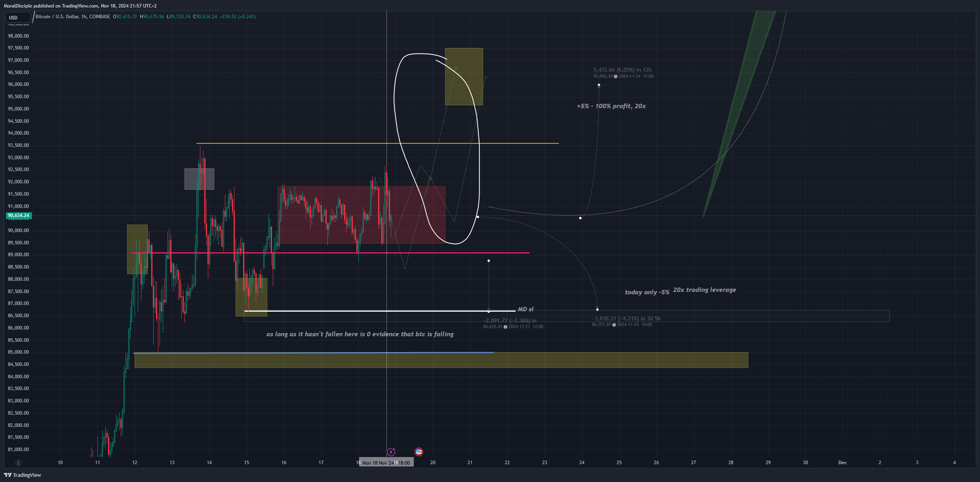The width and height of the screenshot is (980, 482).
Task: Click the open price value O90,415.72
Action: pos(125,17)
